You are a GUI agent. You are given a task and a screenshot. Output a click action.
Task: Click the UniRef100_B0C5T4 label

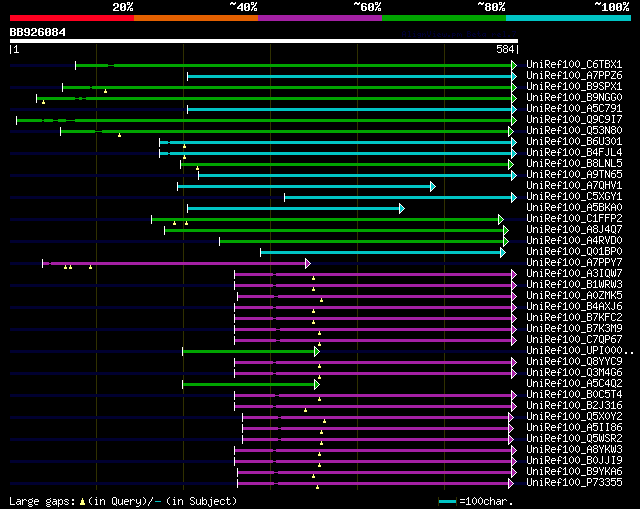point(574,395)
